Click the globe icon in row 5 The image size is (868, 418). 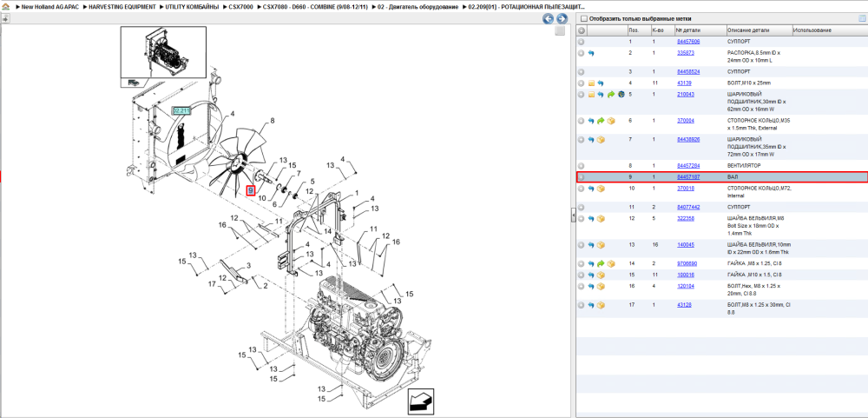621,94
